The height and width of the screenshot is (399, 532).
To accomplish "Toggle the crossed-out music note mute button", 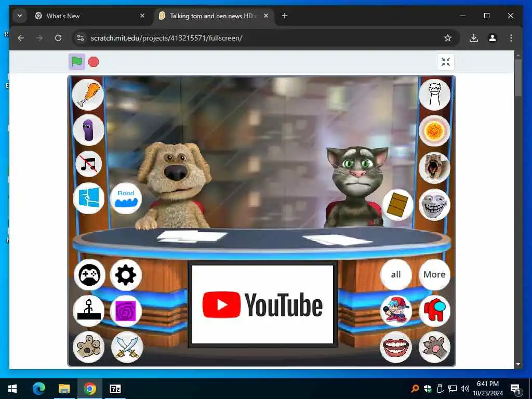I will [x=88, y=164].
